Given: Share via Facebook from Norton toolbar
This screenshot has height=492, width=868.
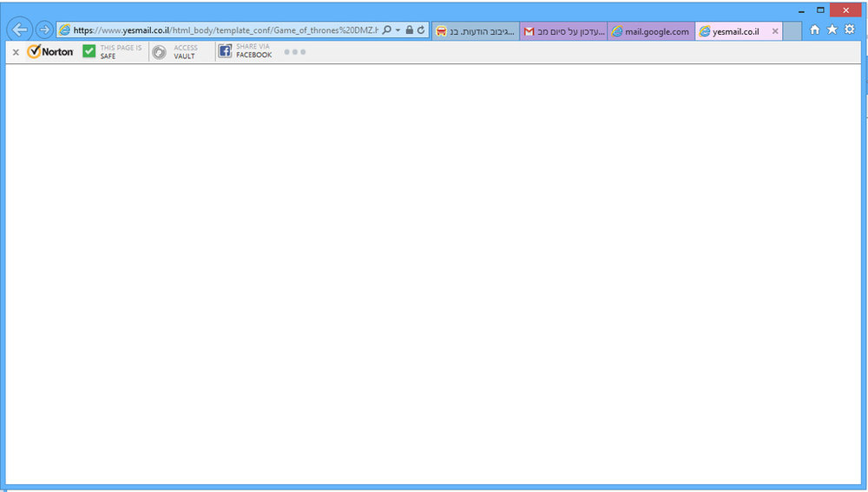Looking at the screenshot, I should coord(246,51).
